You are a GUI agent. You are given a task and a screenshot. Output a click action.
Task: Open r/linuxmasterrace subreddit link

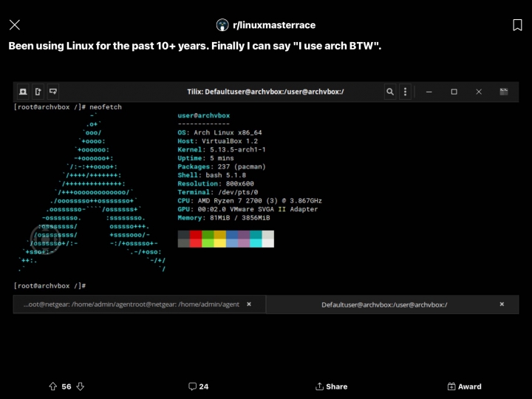click(274, 25)
